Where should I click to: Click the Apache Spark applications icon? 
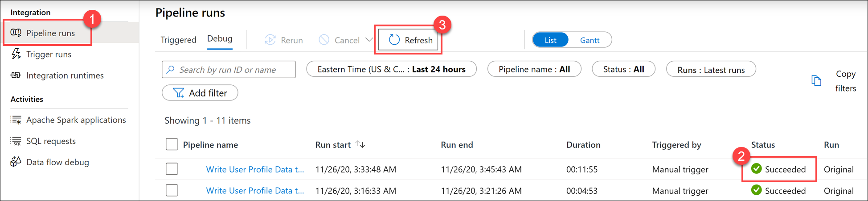pos(16,120)
